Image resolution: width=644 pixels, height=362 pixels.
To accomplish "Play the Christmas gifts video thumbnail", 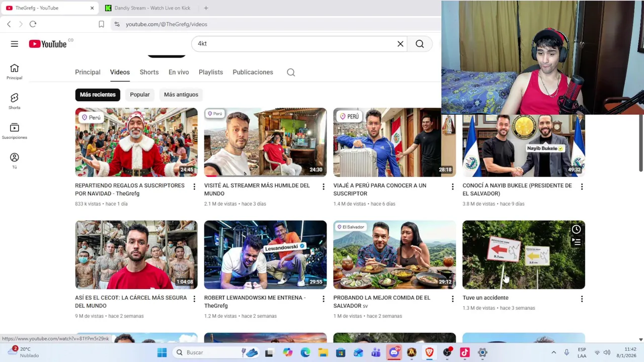I will pyautogui.click(x=136, y=142).
